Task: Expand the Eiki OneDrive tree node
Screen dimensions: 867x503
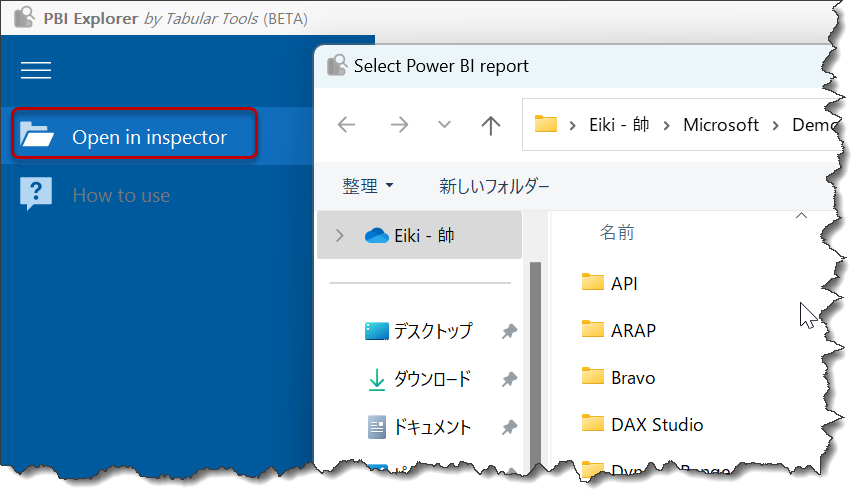Action: [340, 236]
